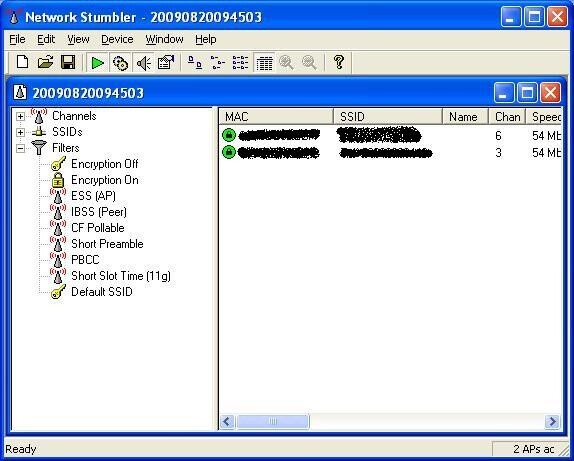This screenshot has width=574, height=461.
Task: Select the details view toolbar icon
Action: coord(264,63)
